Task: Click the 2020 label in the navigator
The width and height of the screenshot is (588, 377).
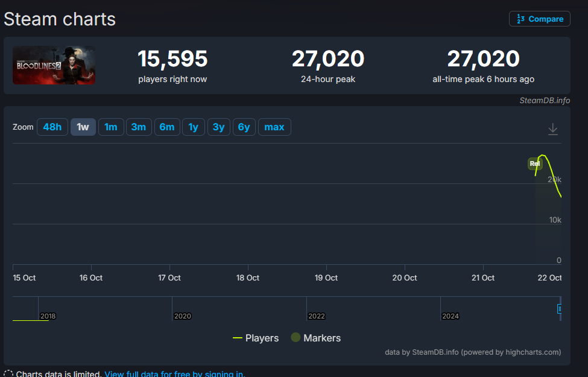Action: [183, 316]
